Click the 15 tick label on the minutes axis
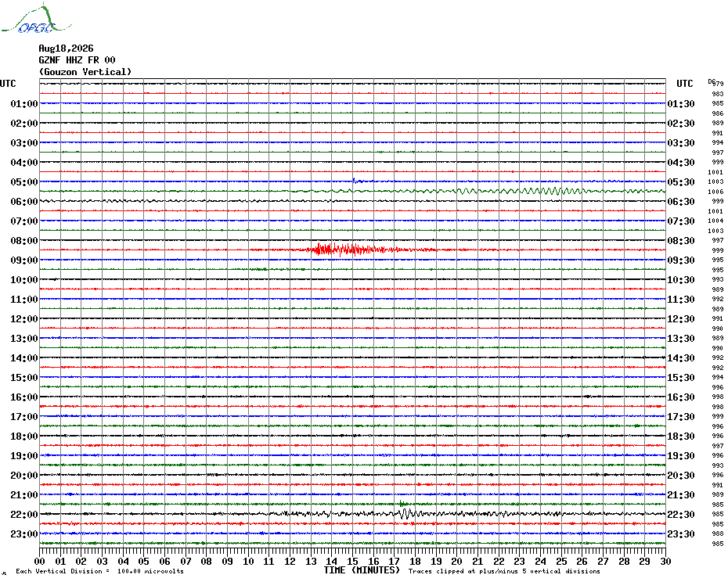Image resolution: width=728 pixels, height=582 pixels. [353, 562]
